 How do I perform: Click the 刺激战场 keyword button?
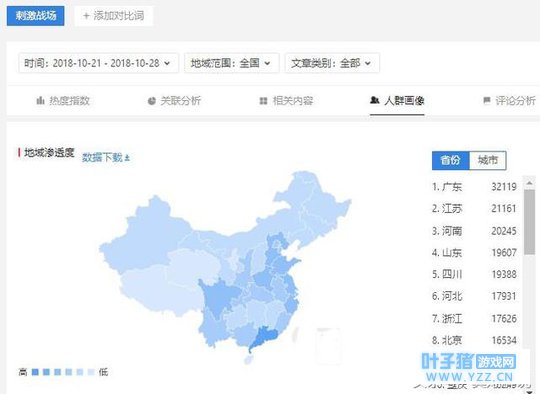click(x=35, y=16)
